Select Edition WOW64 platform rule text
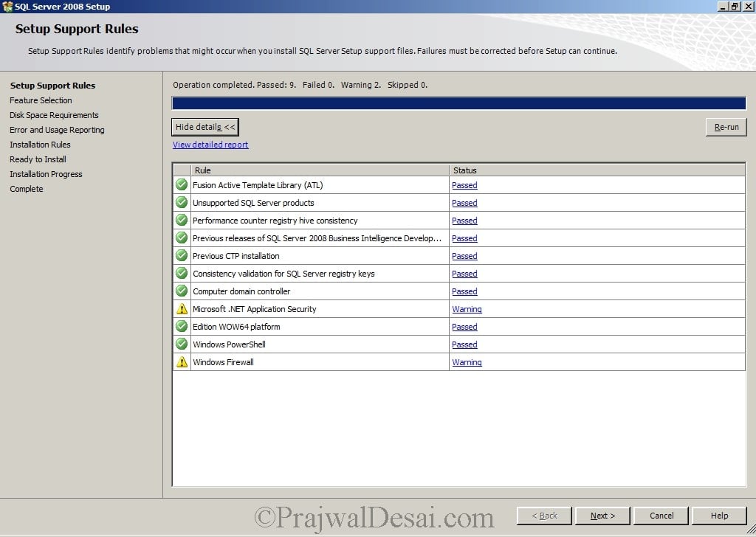756x537 pixels. tap(236, 327)
